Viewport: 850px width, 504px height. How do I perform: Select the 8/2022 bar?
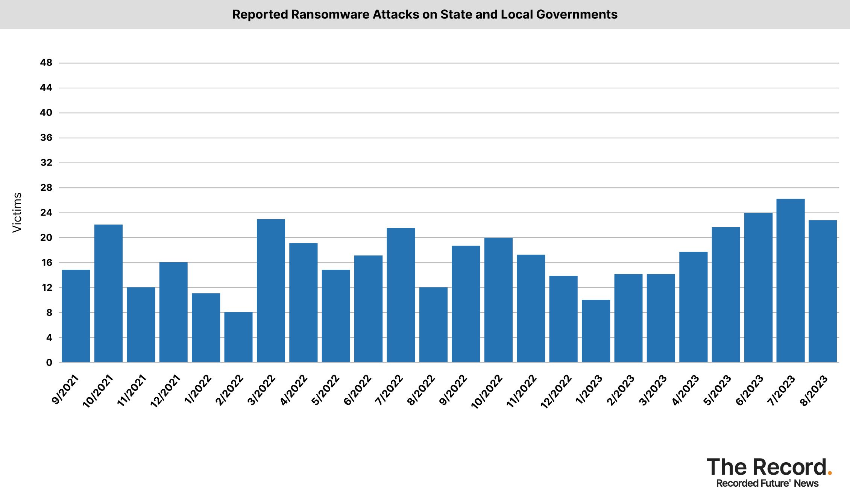click(x=434, y=325)
